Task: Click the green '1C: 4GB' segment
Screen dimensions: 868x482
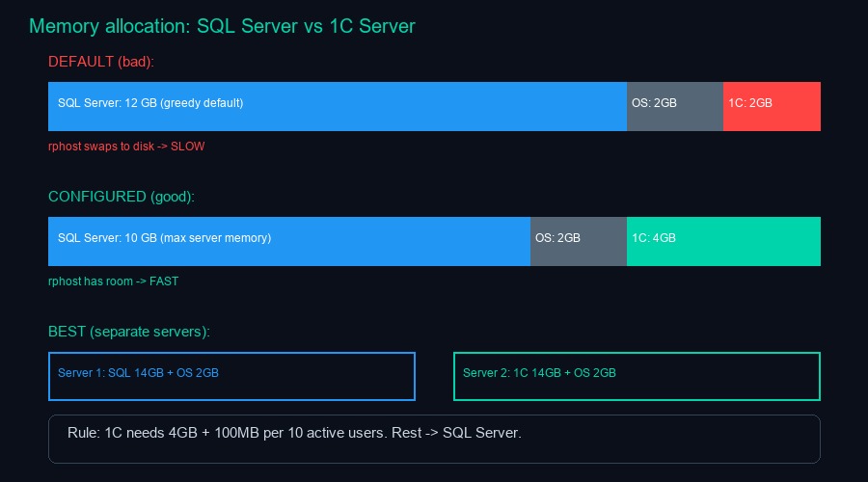Action: tap(723, 241)
